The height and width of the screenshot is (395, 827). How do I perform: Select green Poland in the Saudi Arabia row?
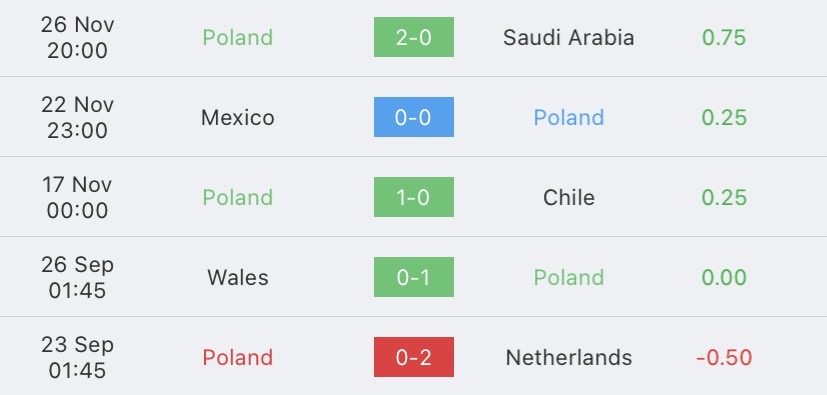click(238, 37)
